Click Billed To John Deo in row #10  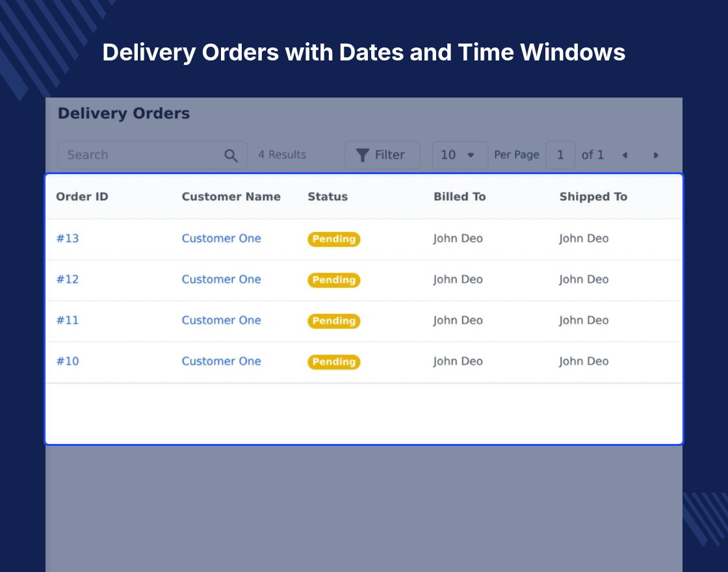(458, 361)
